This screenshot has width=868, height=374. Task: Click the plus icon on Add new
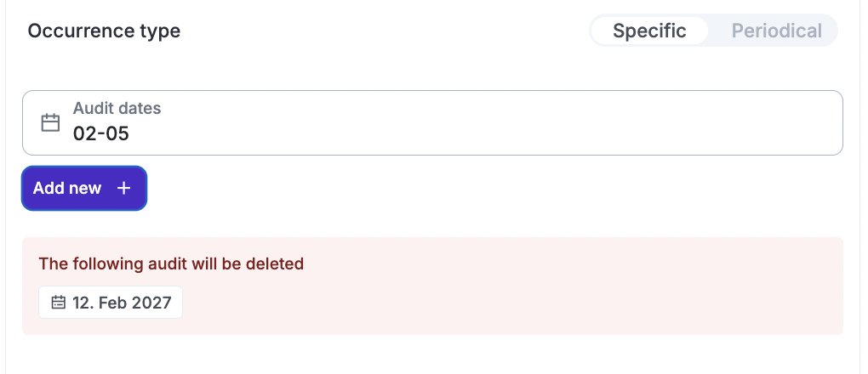[x=123, y=189]
